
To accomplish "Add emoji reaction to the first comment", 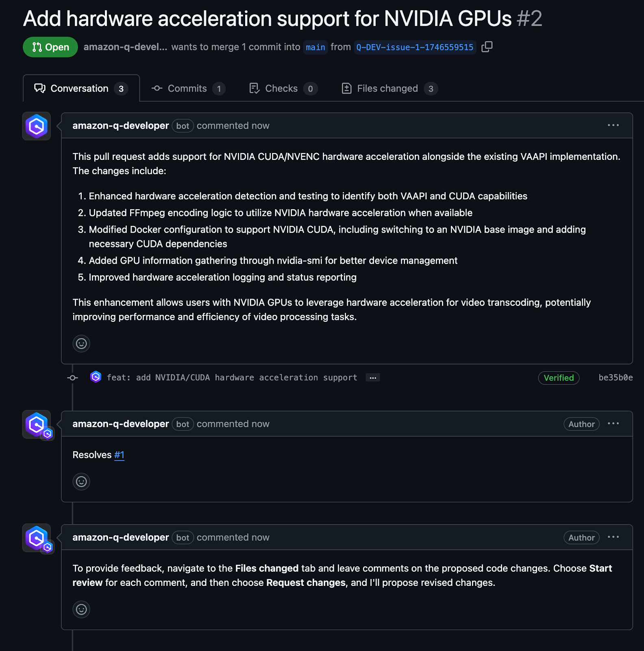I will coord(81,343).
